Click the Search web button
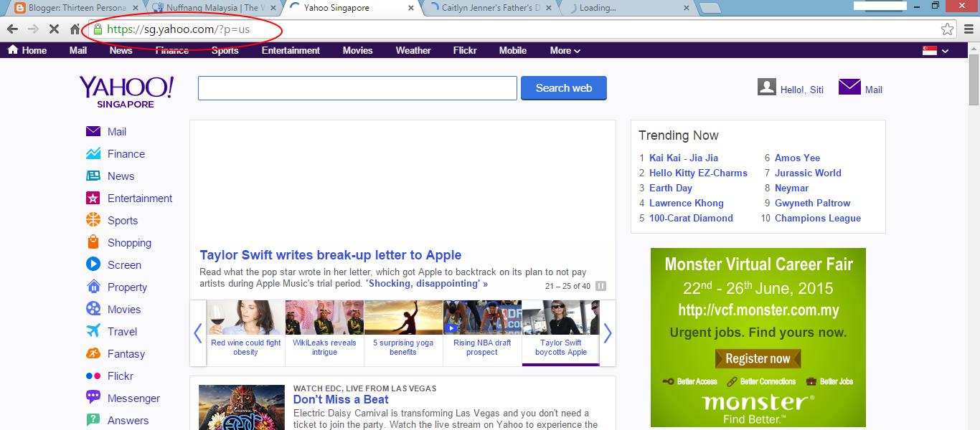980x430 pixels. pyautogui.click(x=564, y=87)
